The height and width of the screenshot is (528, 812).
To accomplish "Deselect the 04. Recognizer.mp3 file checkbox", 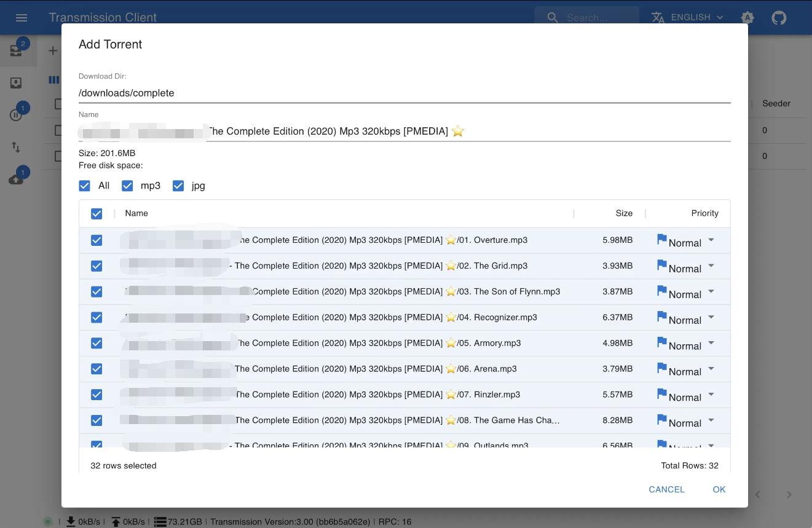I will pyautogui.click(x=97, y=317).
